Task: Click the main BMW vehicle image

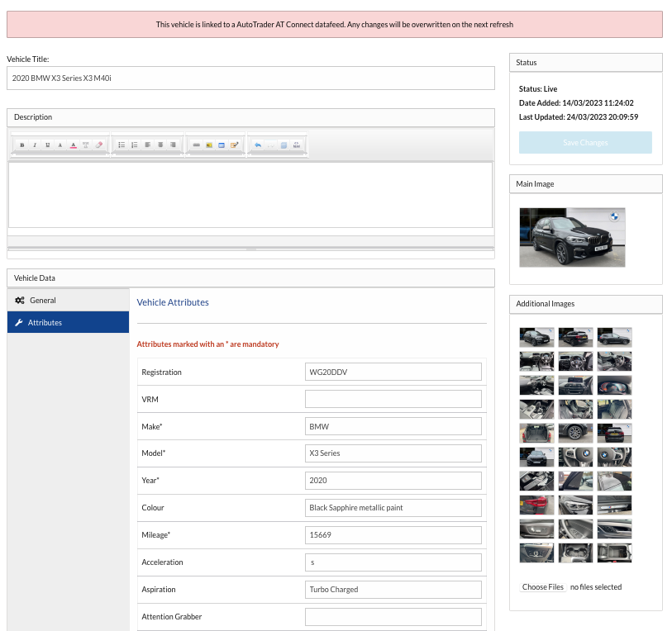Action: tap(572, 237)
